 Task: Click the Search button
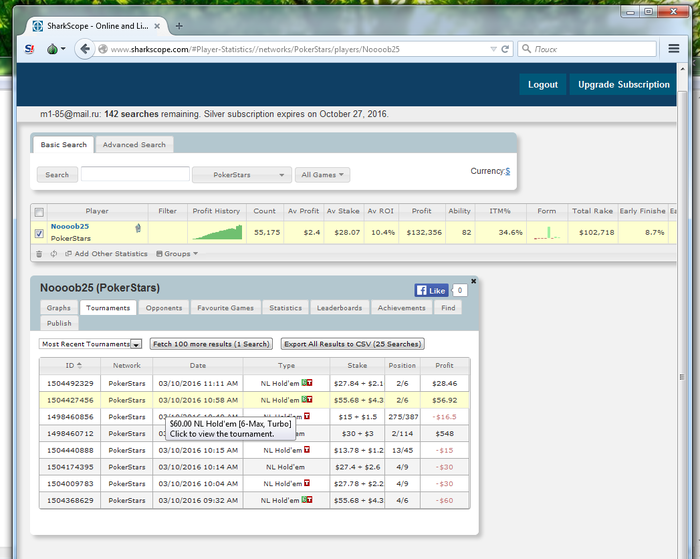click(57, 175)
